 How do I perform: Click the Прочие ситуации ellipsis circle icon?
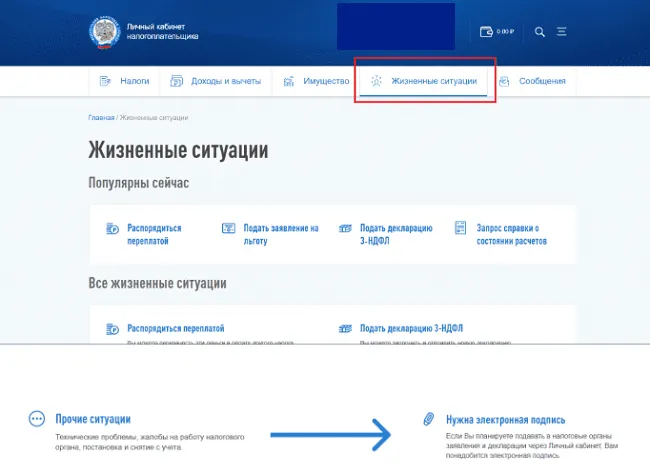point(37,419)
